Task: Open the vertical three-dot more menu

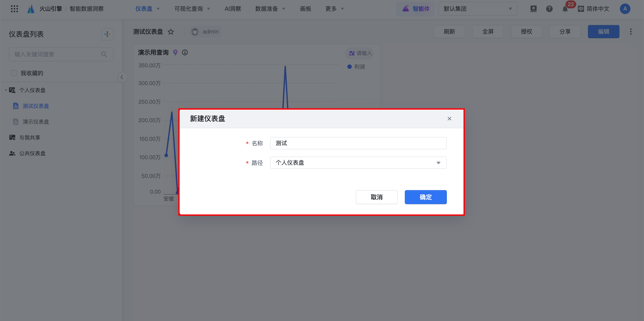Action: pyautogui.click(x=630, y=32)
